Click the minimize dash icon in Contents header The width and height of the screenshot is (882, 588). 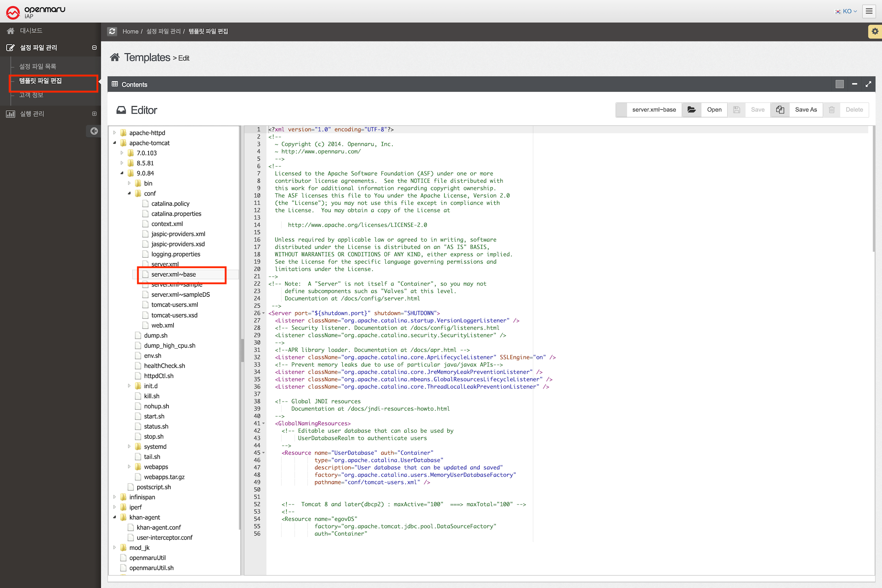[854, 84]
